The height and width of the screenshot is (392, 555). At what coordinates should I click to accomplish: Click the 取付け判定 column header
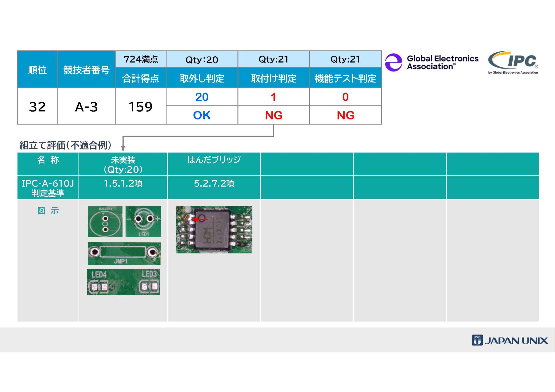[x=274, y=78]
